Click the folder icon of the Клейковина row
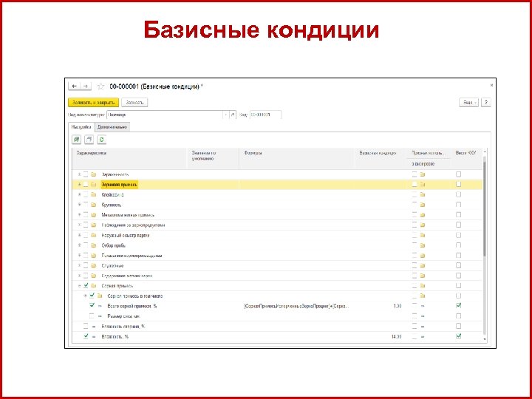The image size is (532, 399). tap(94, 195)
